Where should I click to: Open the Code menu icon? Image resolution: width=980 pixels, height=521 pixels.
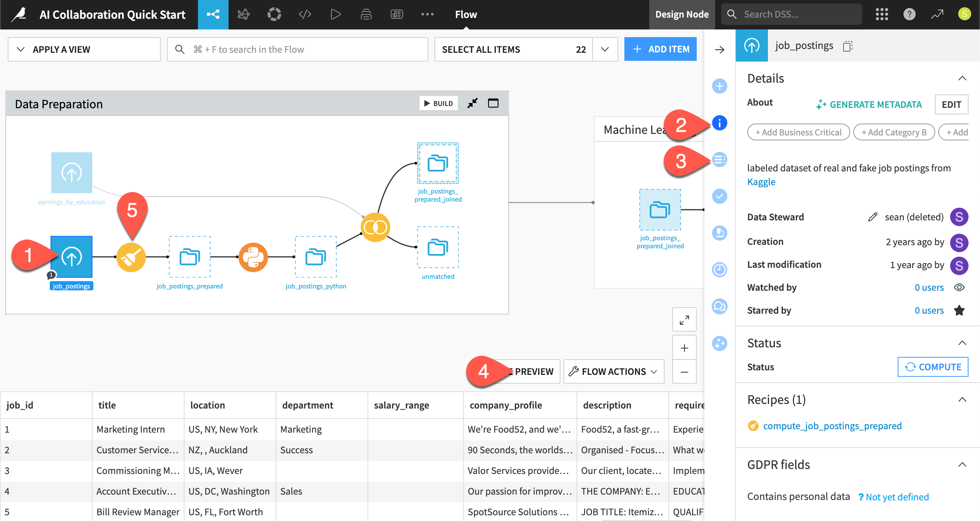(305, 15)
